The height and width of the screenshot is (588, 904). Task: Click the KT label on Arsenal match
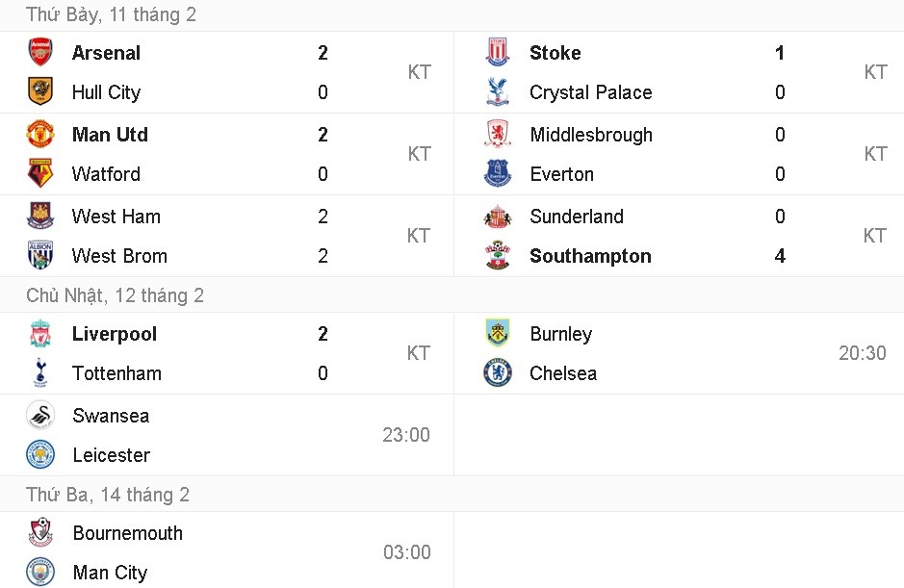(x=419, y=72)
